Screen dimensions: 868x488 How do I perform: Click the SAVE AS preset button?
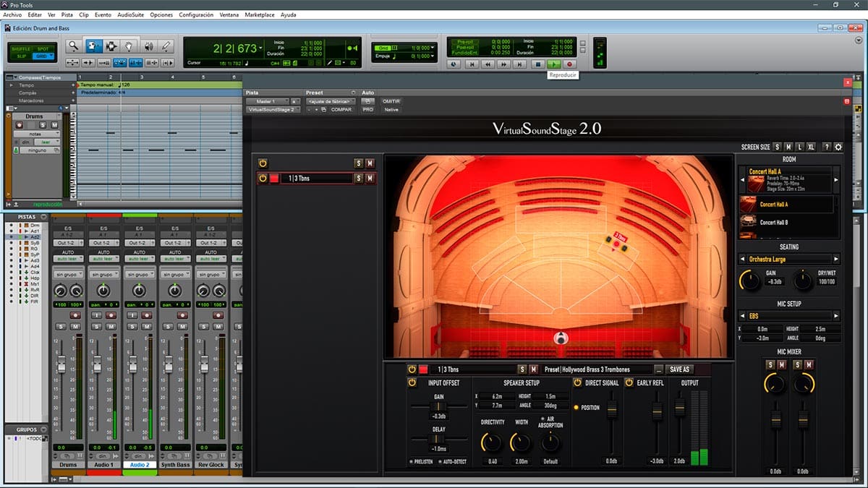pyautogui.click(x=679, y=369)
